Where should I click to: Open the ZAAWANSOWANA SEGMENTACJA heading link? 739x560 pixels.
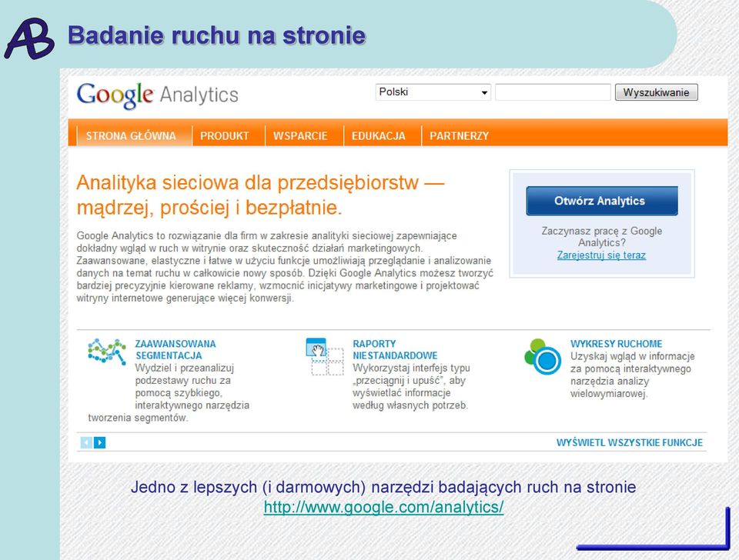pyautogui.click(x=176, y=349)
